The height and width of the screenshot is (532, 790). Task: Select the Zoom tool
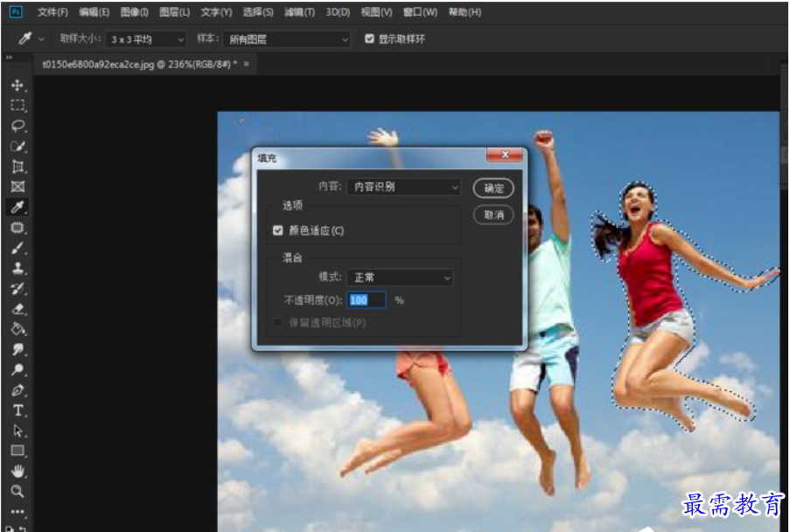pyautogui.click(x=17, y=491)
